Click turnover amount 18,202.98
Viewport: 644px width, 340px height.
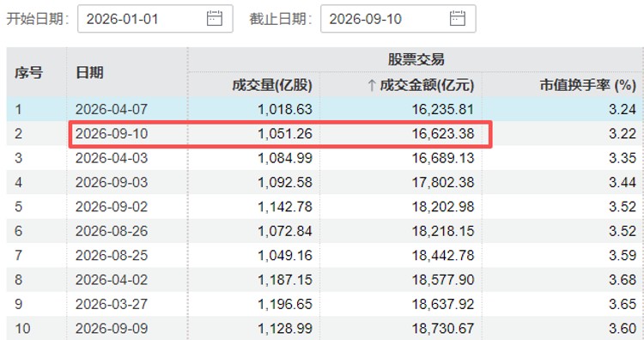tap(443, 206)
